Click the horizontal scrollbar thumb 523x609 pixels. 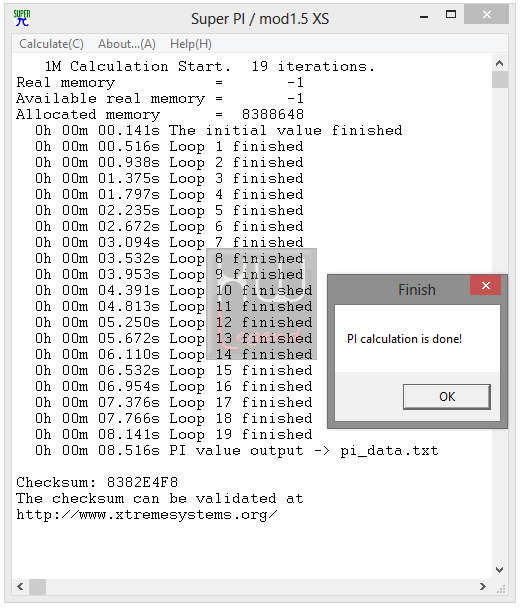[38, 586]
